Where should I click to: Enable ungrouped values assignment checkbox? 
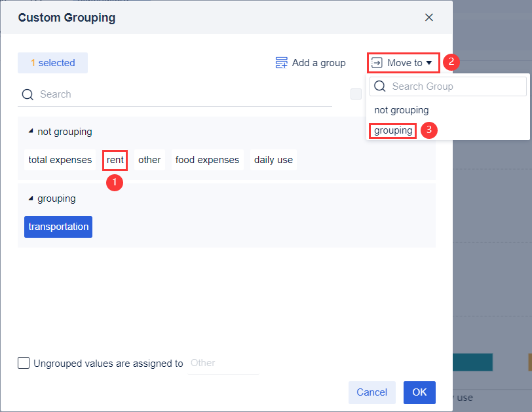(x=24, y=363)
